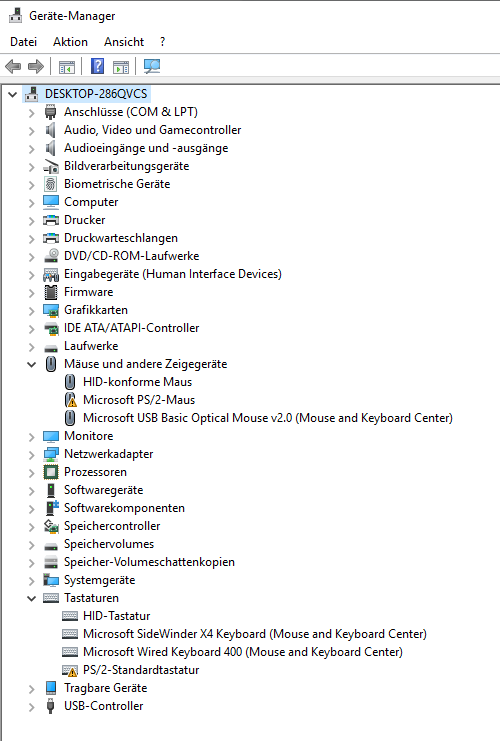
Task: Click the chip icon beside Firmware
Action: (51, 292)
